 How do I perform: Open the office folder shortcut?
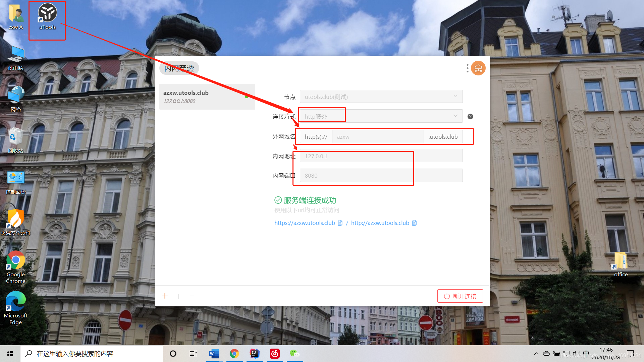[x=621, y=265]
